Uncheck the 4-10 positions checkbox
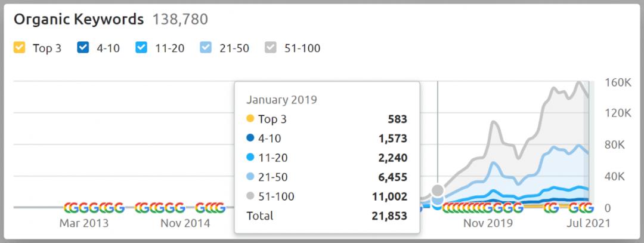 tap(83, 48)
